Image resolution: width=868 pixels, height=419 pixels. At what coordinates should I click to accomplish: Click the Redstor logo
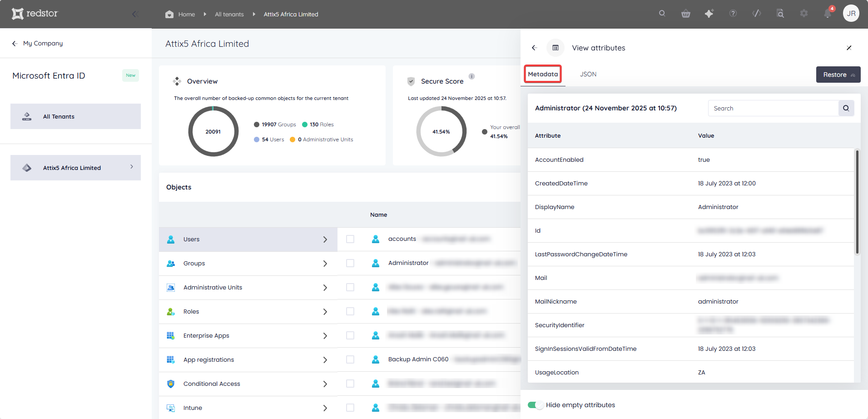pos(35,14)
